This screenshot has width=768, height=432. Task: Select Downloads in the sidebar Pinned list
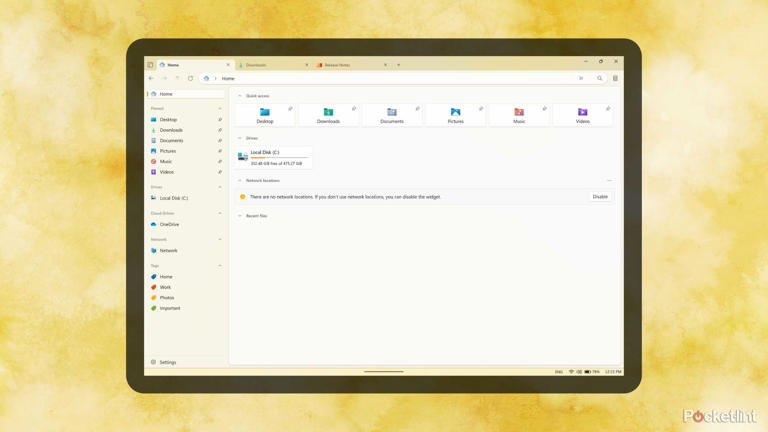[186, 130]
